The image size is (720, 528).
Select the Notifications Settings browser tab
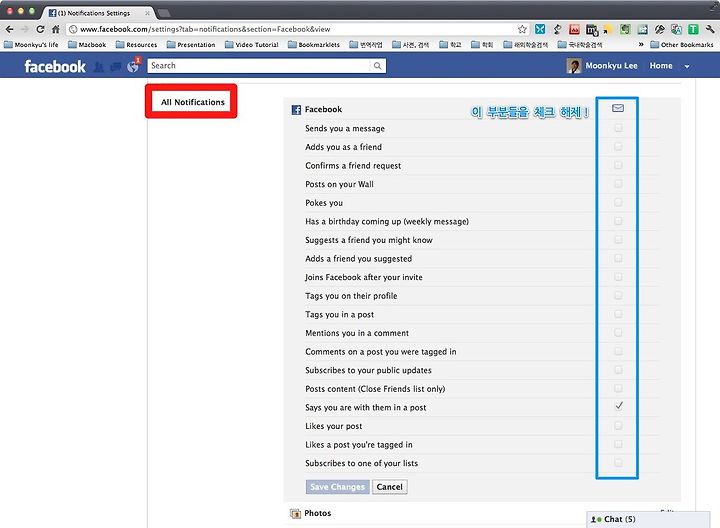(x=98, y=13)
